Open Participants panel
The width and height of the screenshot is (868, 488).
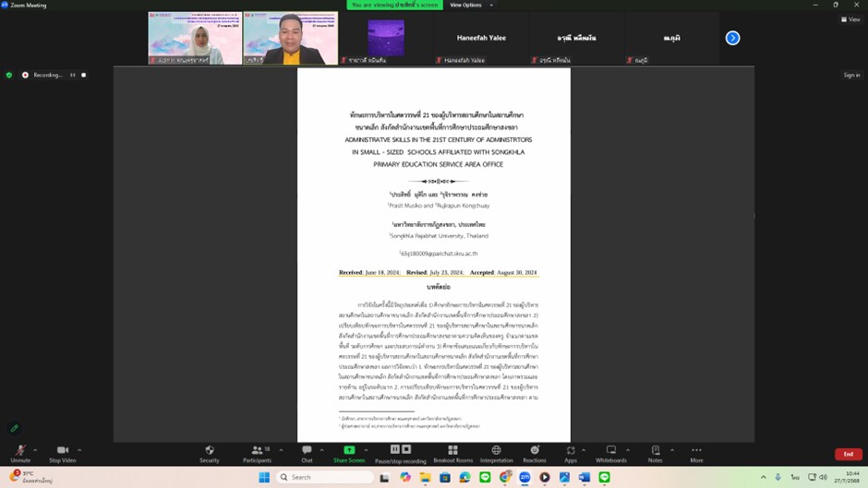pyautogui.click(x=258, y=454)
